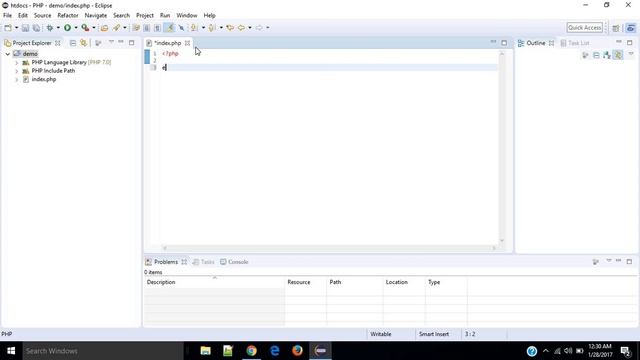Toggle Block Selection mode icon
Image resolution: width=640 pixels, height=360 pixels.
[x=147, y=28]
